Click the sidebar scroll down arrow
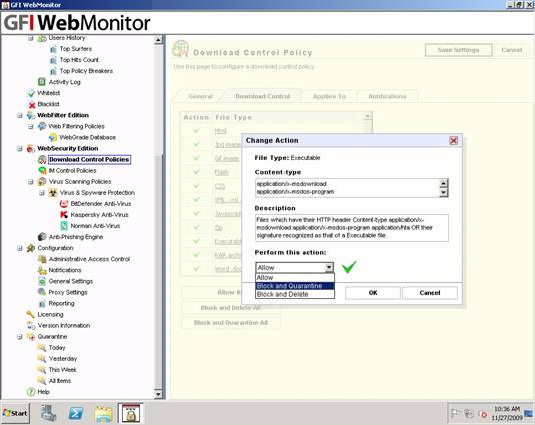The width and height of the screenshot is (535, 425). point(158,394)
